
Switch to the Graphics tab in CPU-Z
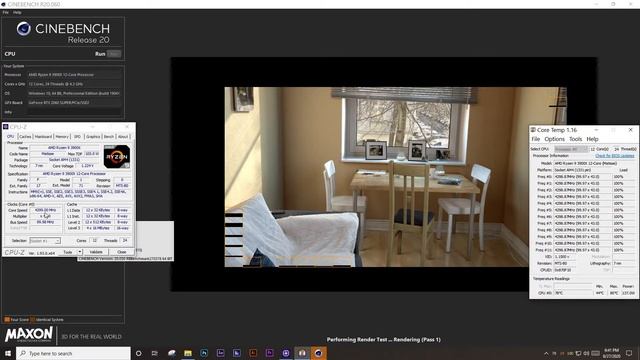click(93, 137)
